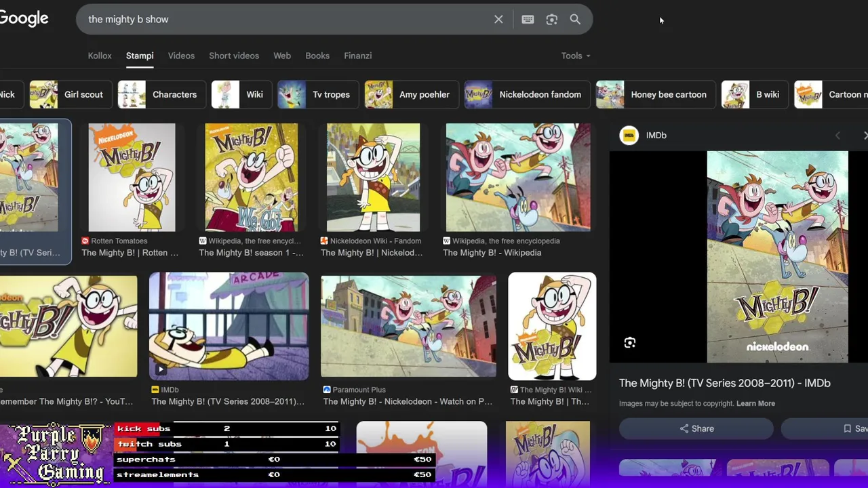Click the IMDb source icon in the preview panel
868x488 pixels.
coord(629,136)
